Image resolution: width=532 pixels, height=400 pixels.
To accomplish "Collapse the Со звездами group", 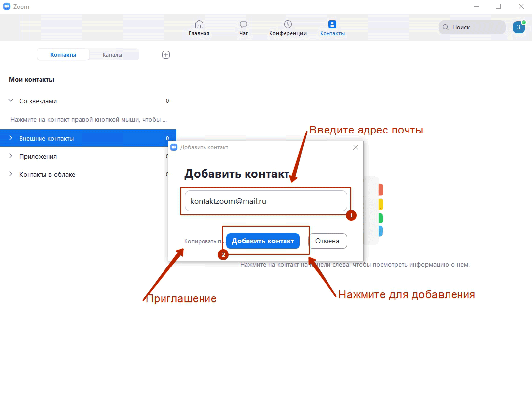I will point(11,100).
